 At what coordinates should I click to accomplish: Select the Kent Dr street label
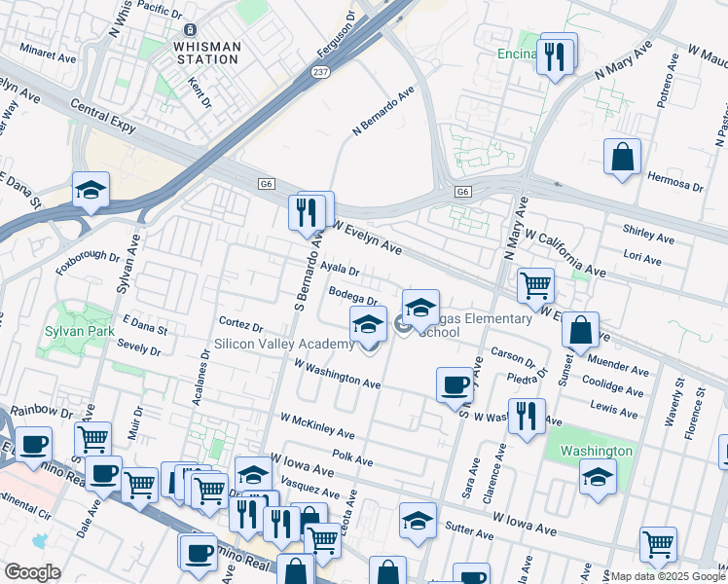coord(200,92)
